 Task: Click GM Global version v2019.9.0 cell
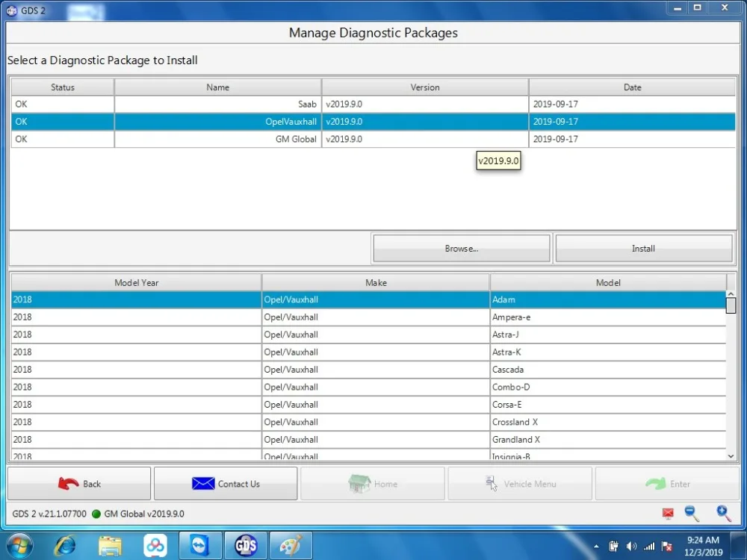[x=425, y=139]
